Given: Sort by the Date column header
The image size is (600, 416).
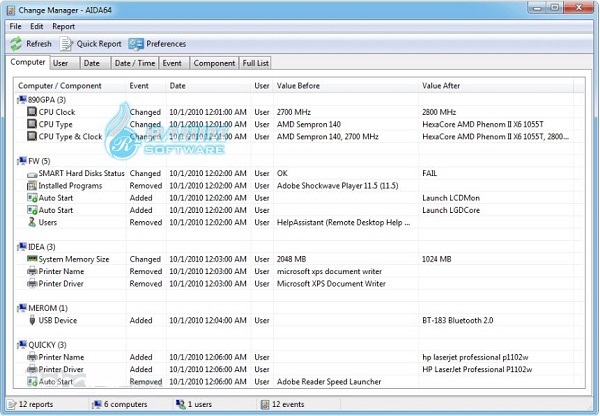Looking at the screenshot, I should 209,86.
